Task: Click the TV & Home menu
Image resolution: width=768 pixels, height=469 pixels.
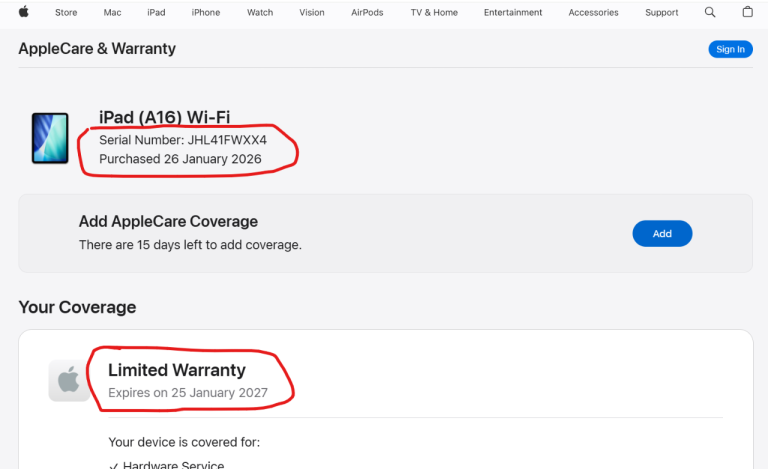Action: (x=434, y=13)
